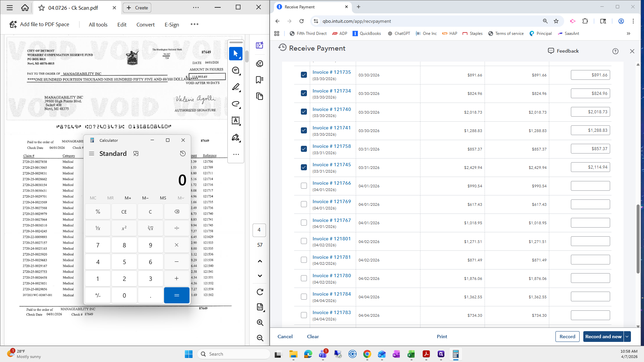Screen dimensions: 644x362
Task: Select the add text box tool
Action: pyautogui.click(x=236, y=121)
